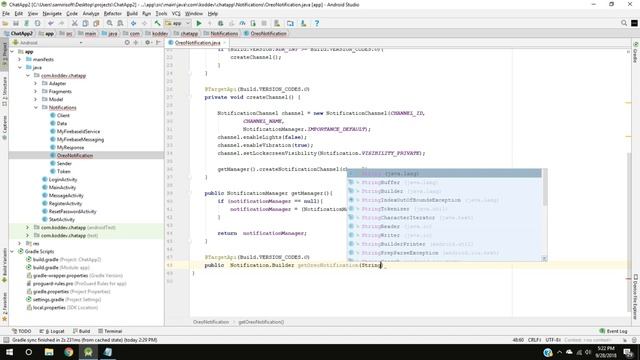Viewport: 640px width, 360px height.
Task: Expand the Adapter package
Action: point(36,83)
